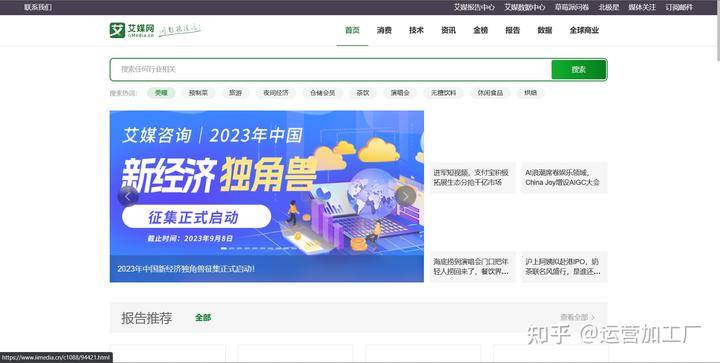The height and width of the screenshot is (363, 720).
Task: Click the green 搜索 button
Action: tap(579, 70)
